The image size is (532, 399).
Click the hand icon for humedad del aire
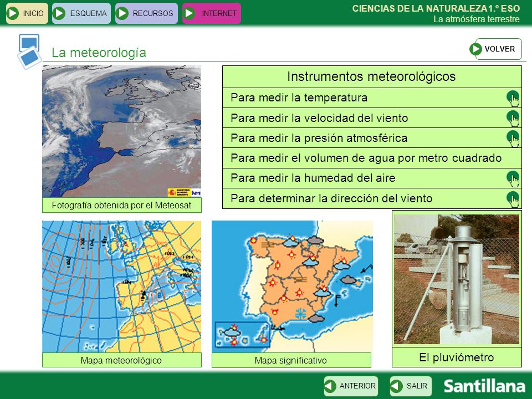point(513,178)
